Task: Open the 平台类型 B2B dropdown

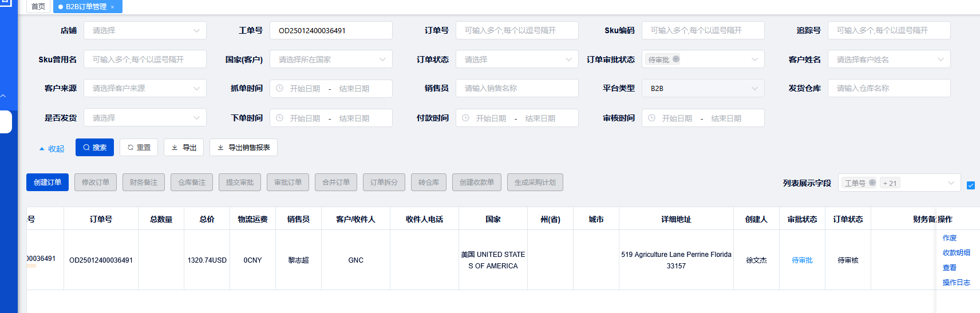Action: [703, 89]
